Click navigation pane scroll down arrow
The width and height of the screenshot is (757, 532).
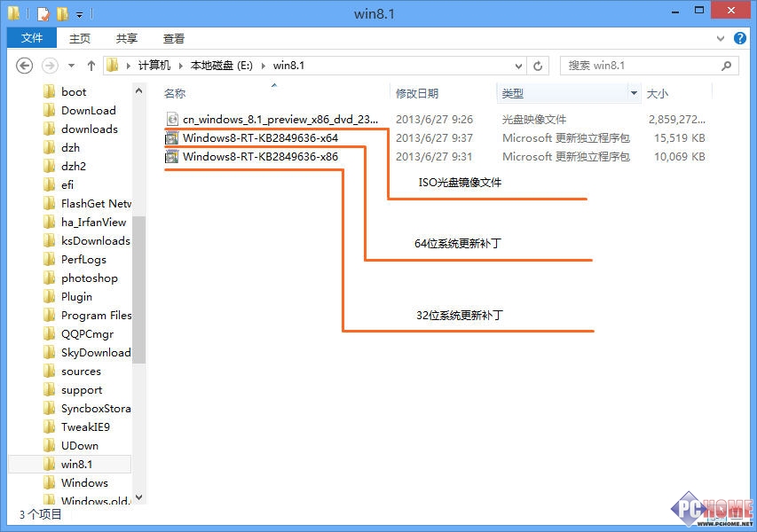(x=139, y=497)
